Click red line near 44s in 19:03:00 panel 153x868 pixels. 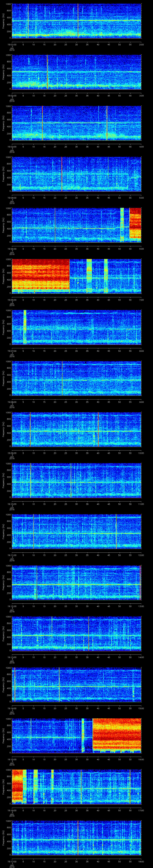(x=107, y=123)
